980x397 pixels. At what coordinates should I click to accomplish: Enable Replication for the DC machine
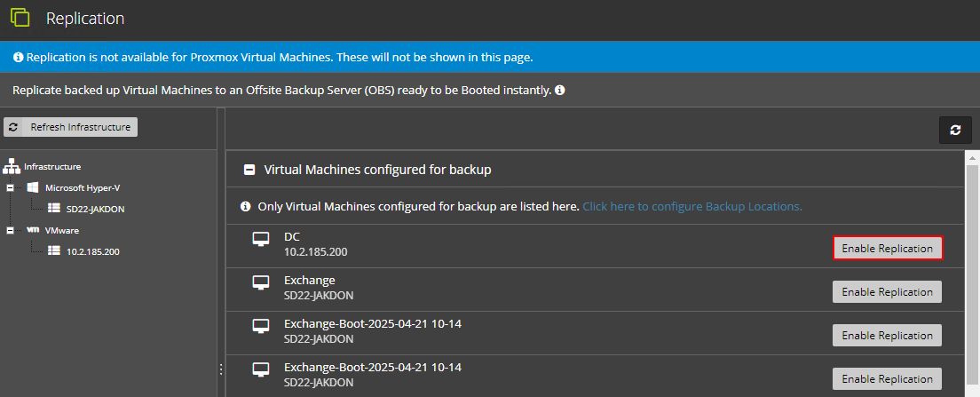coord(888,248)
